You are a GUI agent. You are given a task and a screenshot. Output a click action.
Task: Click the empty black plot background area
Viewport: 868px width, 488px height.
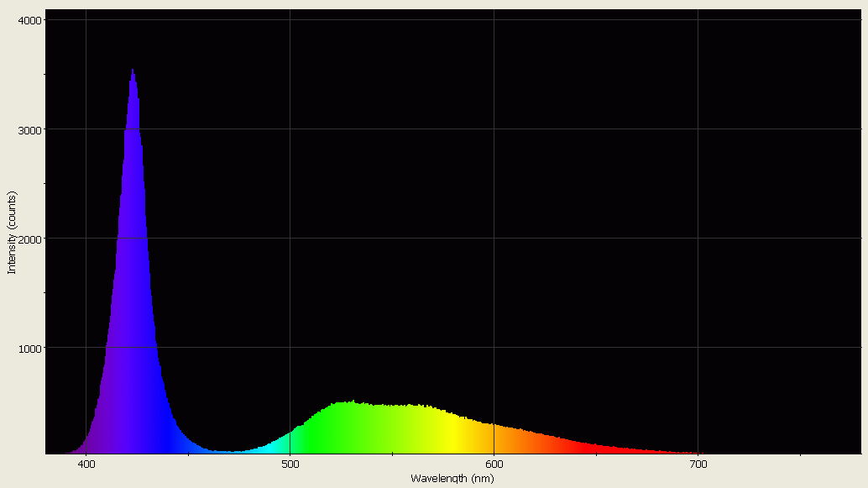[588, 210]
